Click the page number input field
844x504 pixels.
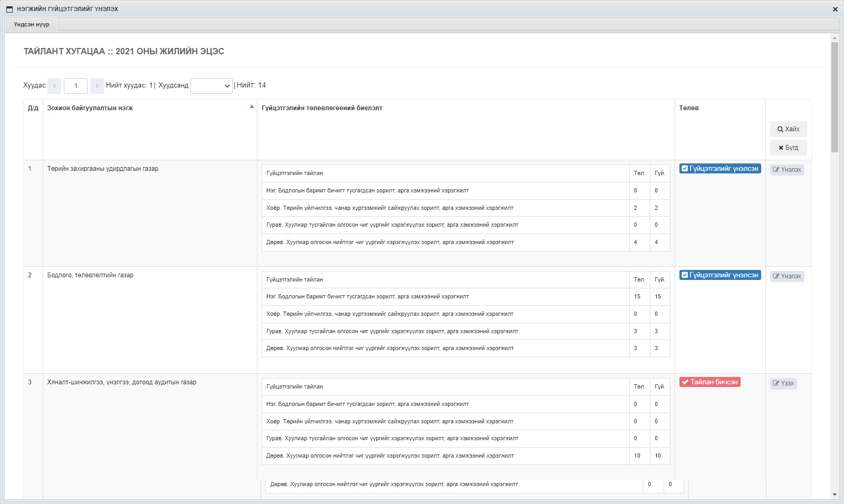click(75, 86)
